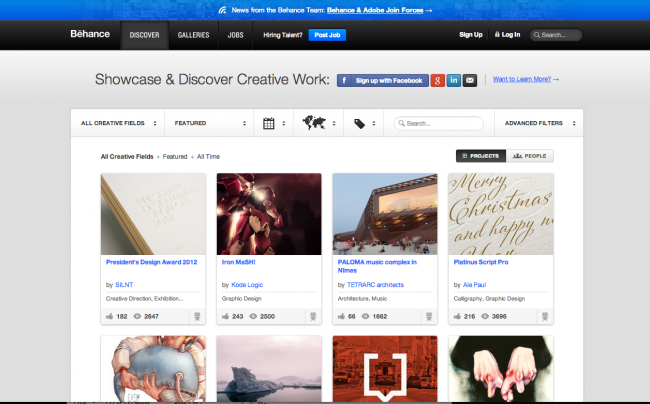Click the views eye icon on Platinus Script Pro
650x404 pixels.
(x=485, y=316)
